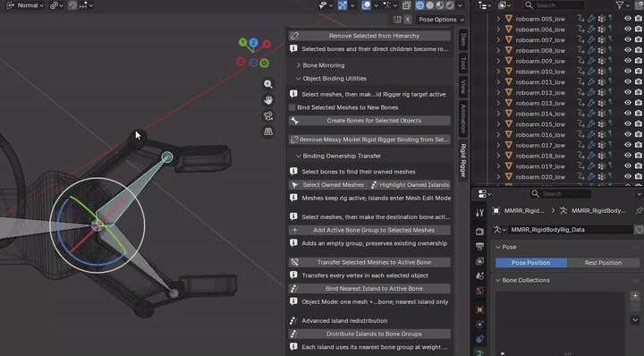Open the Object properties orange square tab
644x356 pixels.
(x=479, y=309)
